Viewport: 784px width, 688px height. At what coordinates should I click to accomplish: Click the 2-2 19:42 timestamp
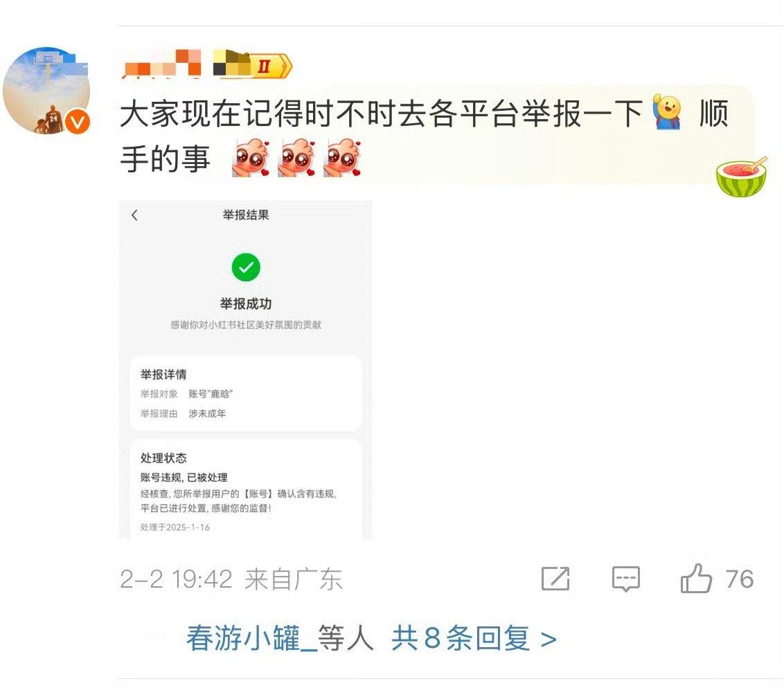pos(177,579)
